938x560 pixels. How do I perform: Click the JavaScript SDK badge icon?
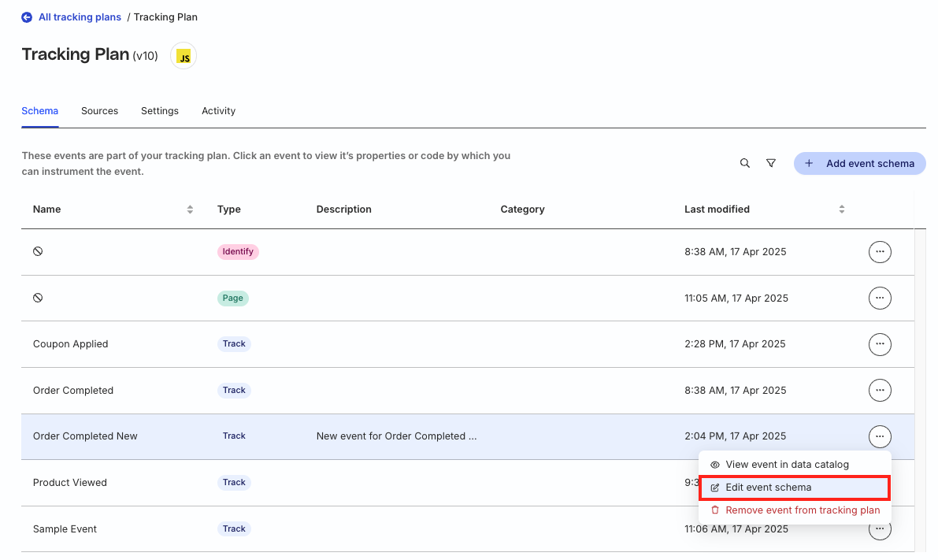pyautogui.click(x=184, y=57)
